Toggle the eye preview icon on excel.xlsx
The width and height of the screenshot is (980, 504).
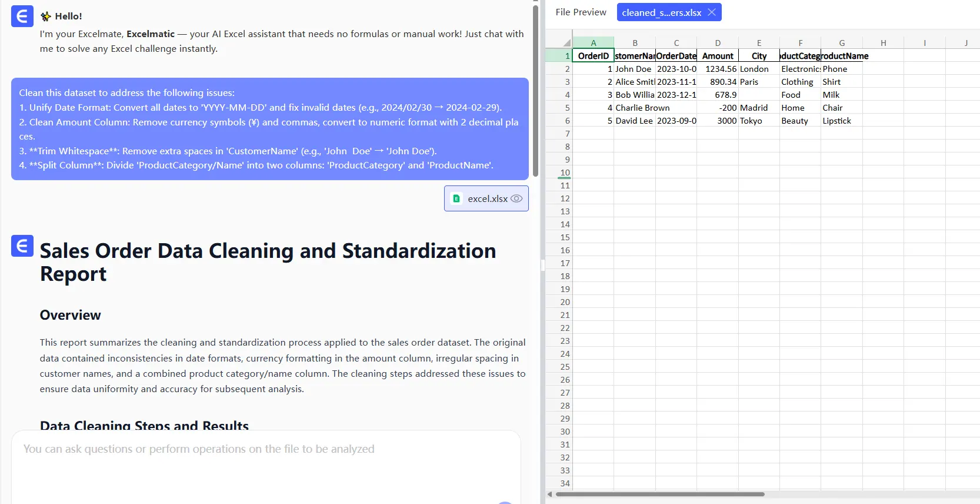coord(516,198)
